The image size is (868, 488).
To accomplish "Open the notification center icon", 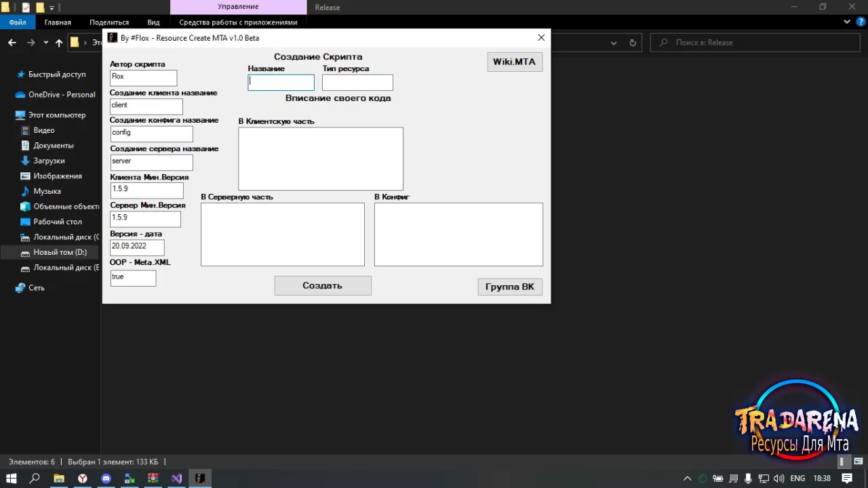I will 847,478.
